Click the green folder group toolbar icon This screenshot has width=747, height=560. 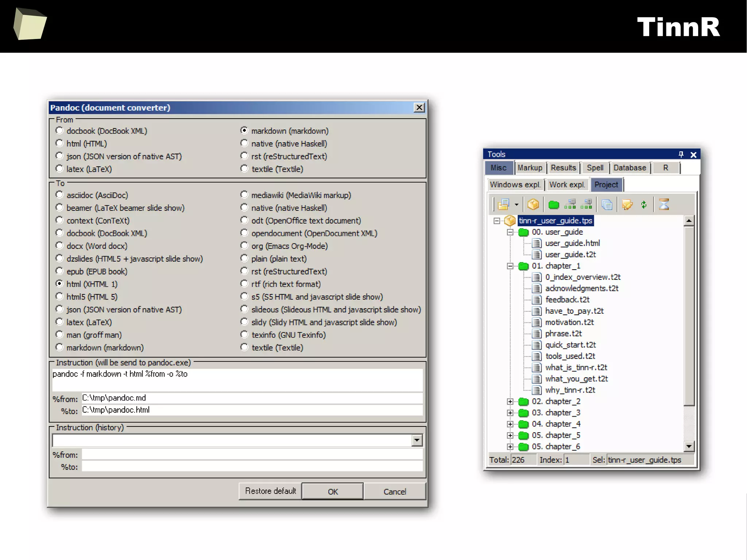[554, 205]
